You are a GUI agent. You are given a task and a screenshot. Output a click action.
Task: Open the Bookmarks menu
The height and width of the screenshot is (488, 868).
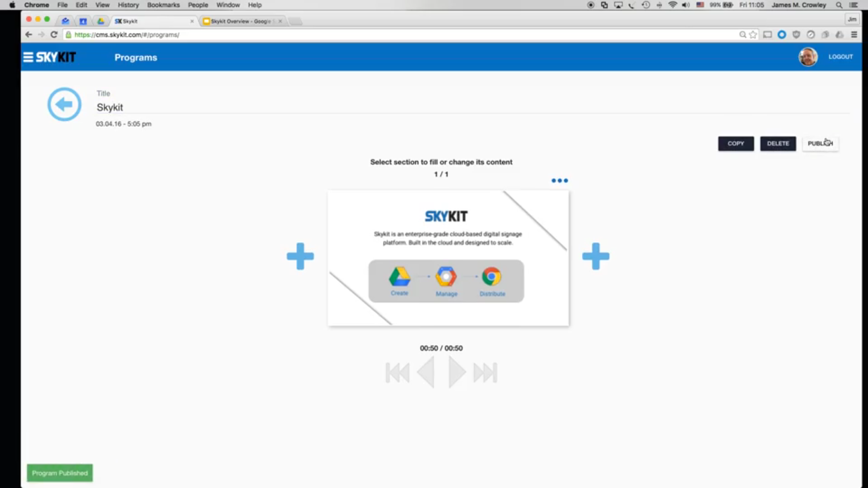(x=163, y=5)
